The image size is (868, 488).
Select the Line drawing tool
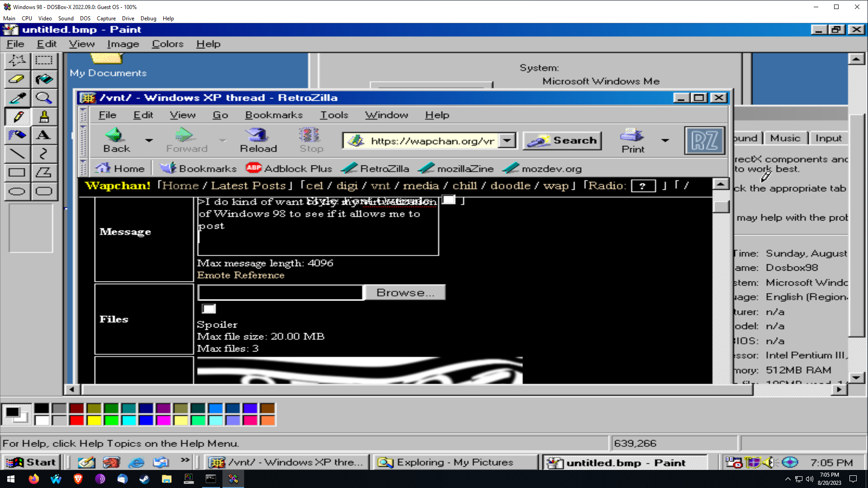click(17, 154)
